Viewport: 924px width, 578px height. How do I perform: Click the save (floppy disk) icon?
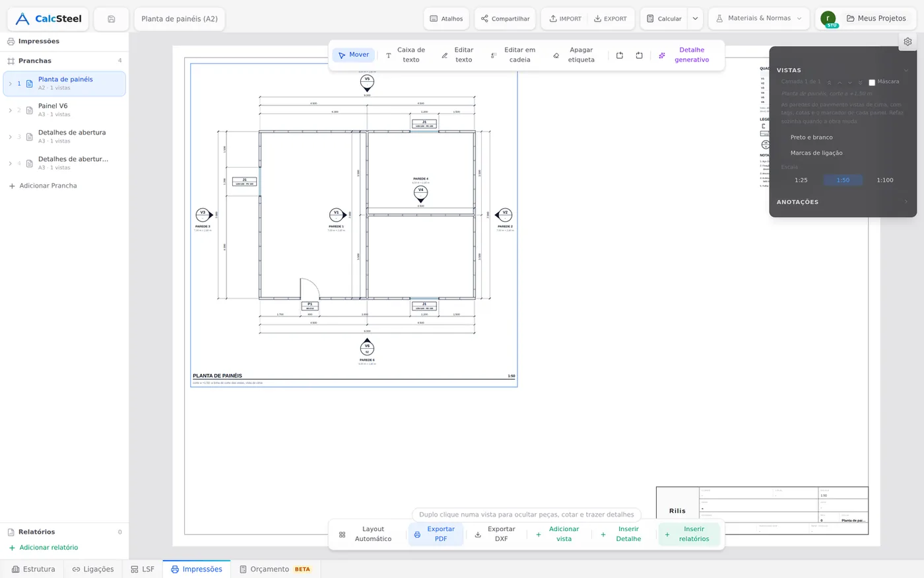(x=111, y=19)
